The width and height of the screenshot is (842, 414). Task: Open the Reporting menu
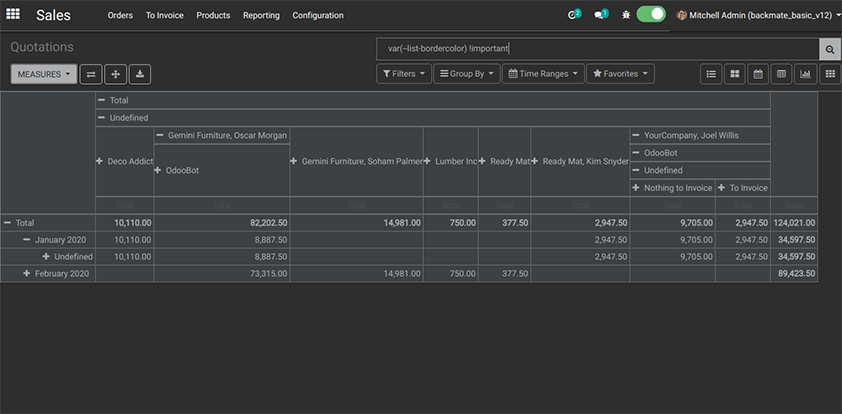(x=261, y=16)
